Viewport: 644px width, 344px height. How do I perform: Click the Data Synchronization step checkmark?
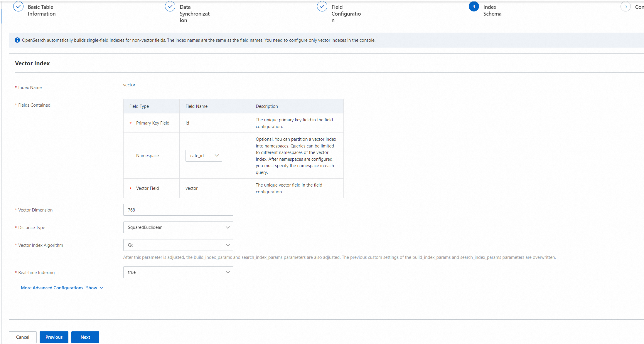coord(170,6)
